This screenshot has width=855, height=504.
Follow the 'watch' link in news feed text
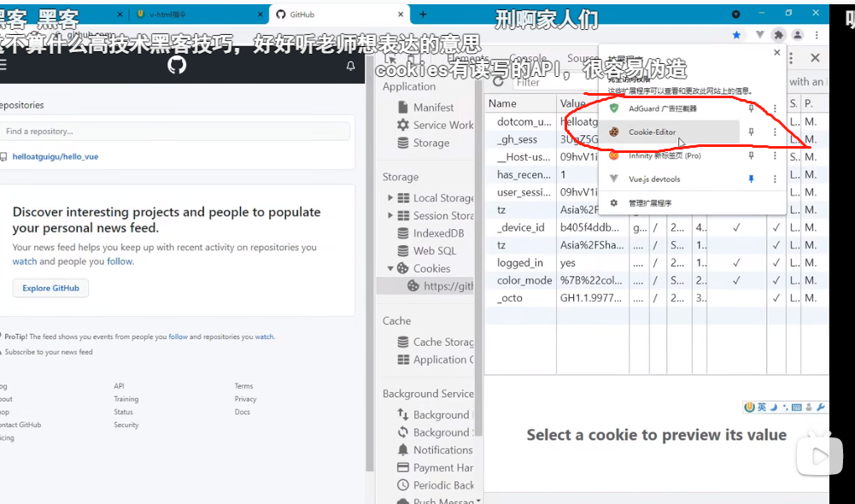coord(25,261)
